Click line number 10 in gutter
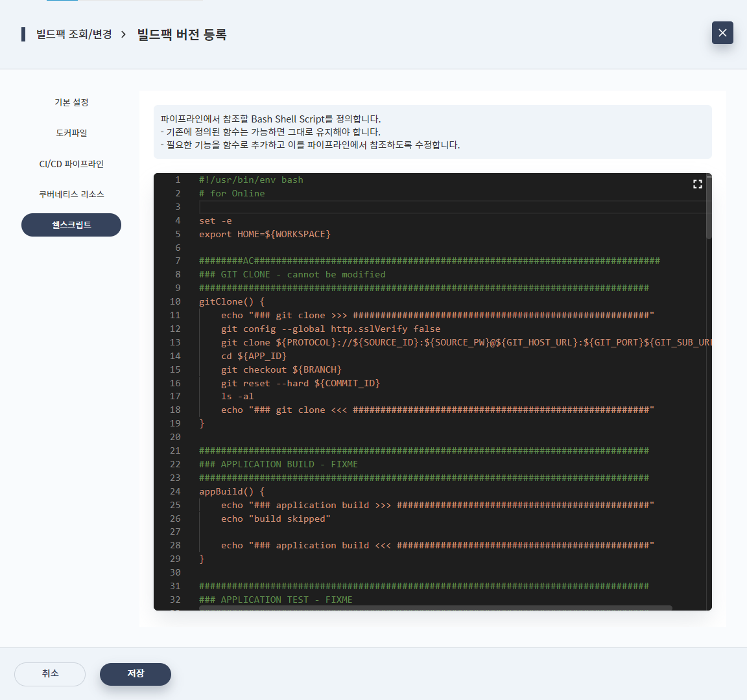This screenshot has height=700, width=747. tap(175, 302)
